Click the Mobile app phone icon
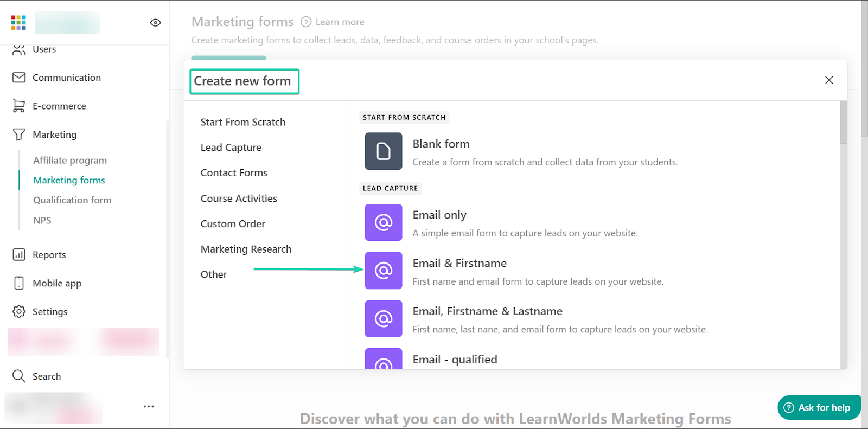 [19, 283]
